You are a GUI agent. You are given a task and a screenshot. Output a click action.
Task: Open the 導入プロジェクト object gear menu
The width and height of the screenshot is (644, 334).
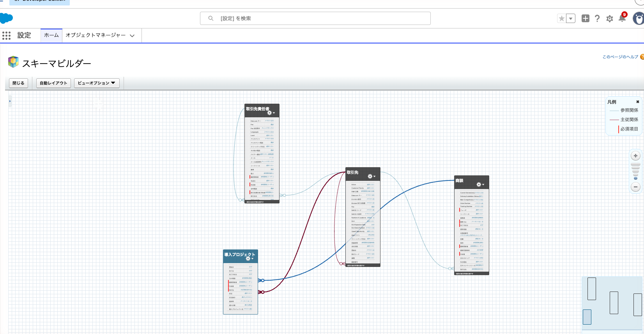pyautogui.click(x=249, y=258)
